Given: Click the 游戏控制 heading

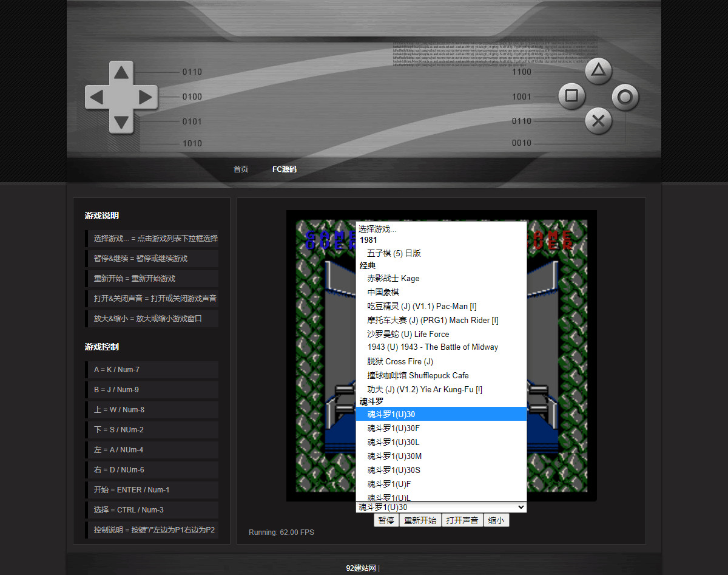Looking at the screenshot, I should [x=102, y=347].
